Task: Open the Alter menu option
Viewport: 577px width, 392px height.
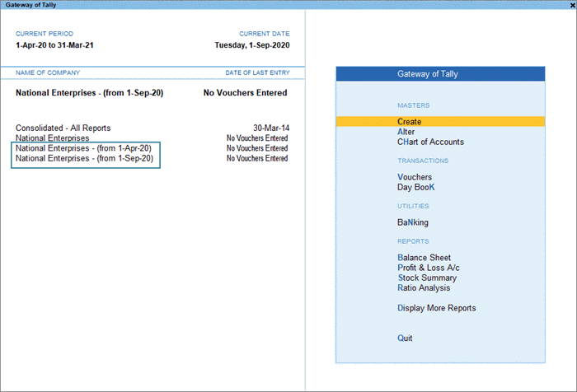Action: pyautogui.click(x=406, y=132)
